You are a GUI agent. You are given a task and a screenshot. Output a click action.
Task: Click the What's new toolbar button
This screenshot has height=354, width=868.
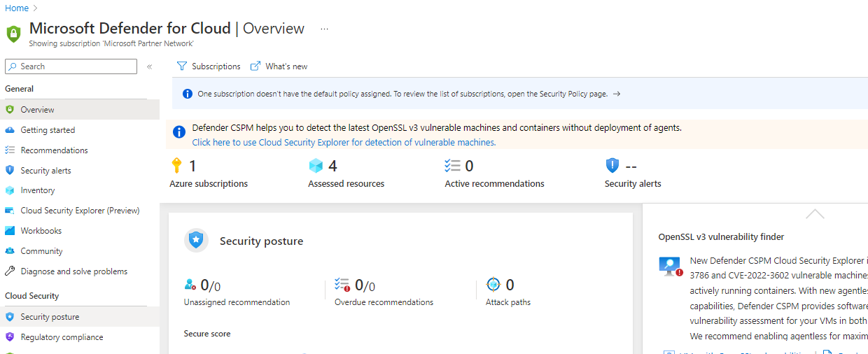coord(279,66)
